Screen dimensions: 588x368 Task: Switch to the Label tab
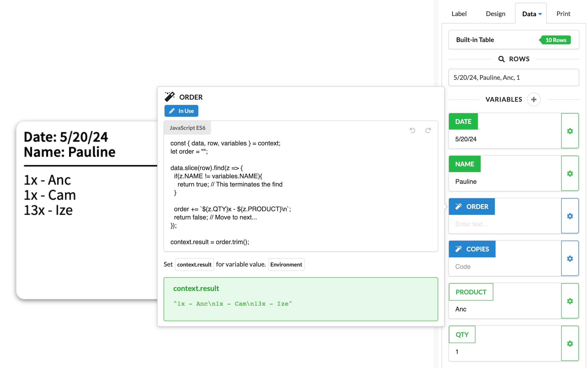click(x=459, y=14)
